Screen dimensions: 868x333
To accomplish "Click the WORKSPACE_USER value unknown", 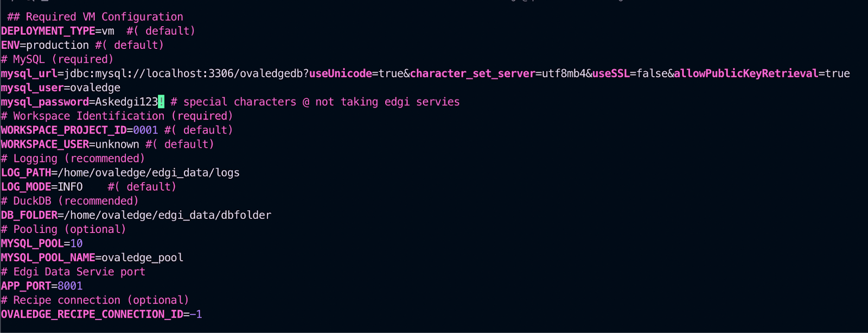I will tap(117, 144).
